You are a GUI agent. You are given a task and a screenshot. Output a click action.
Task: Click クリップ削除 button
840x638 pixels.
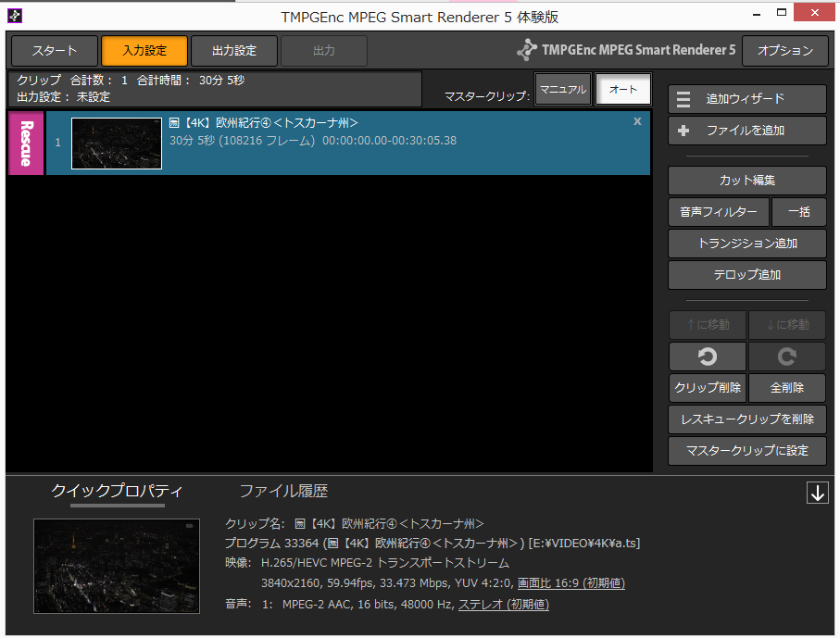(708, 388)
